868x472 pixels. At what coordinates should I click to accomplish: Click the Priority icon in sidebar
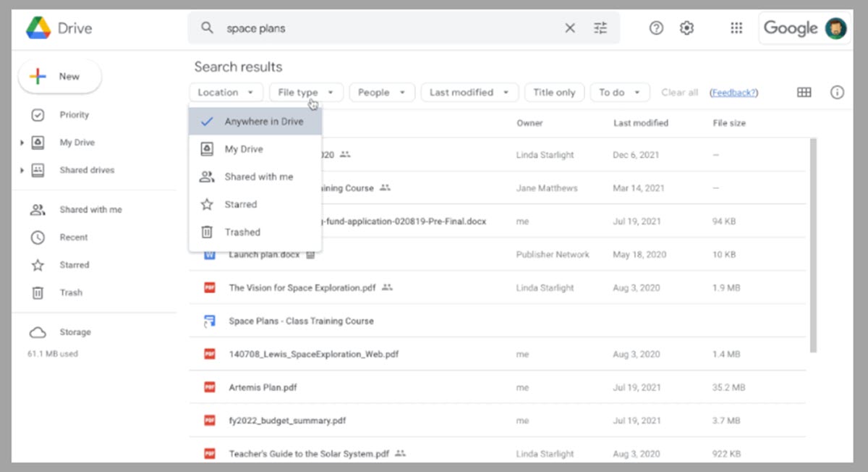(38, 115)
